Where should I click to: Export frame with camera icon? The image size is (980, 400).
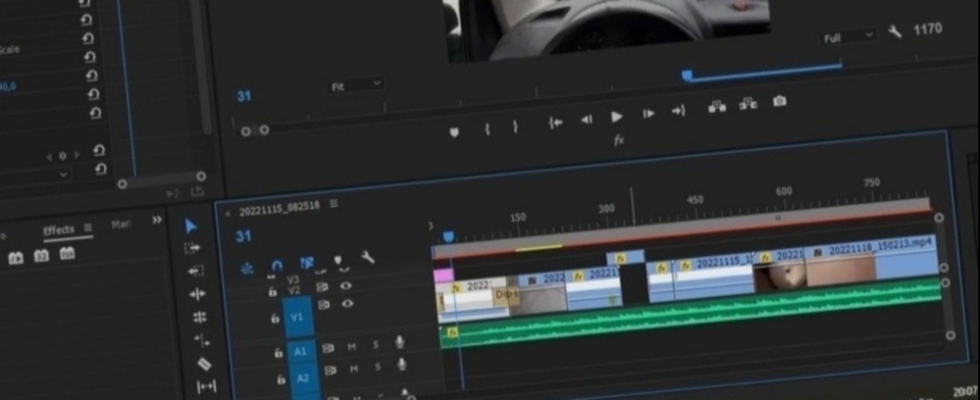click(779, 101)
